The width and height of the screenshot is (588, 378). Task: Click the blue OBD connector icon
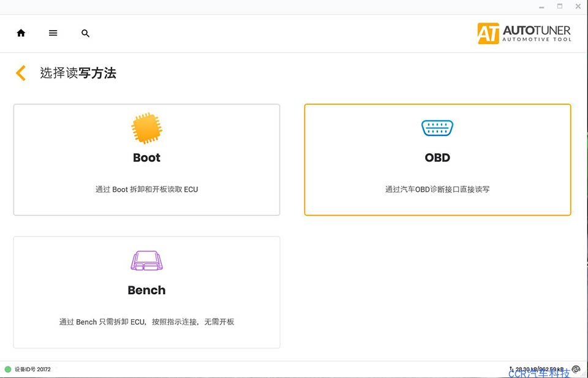click(x=437, y=128)
